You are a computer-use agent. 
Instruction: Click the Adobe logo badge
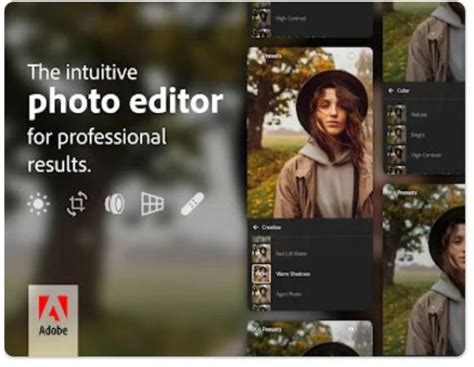53,320
